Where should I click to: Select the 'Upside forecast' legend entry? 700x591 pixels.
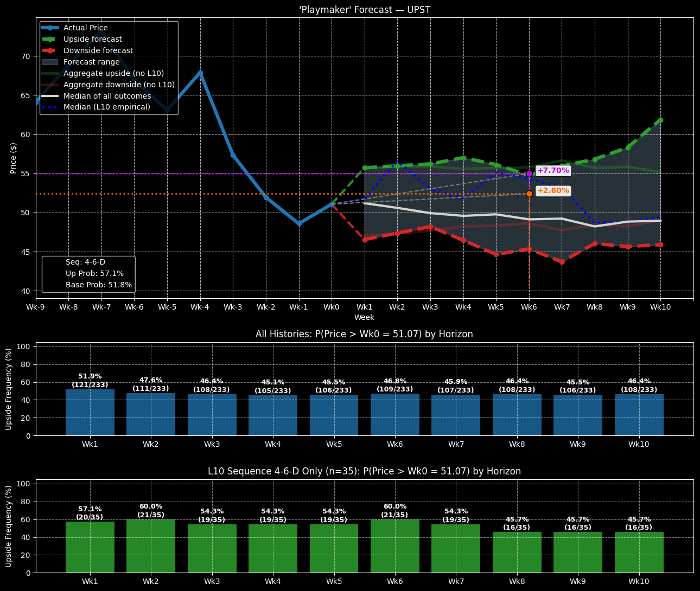(x=82, y=39)
